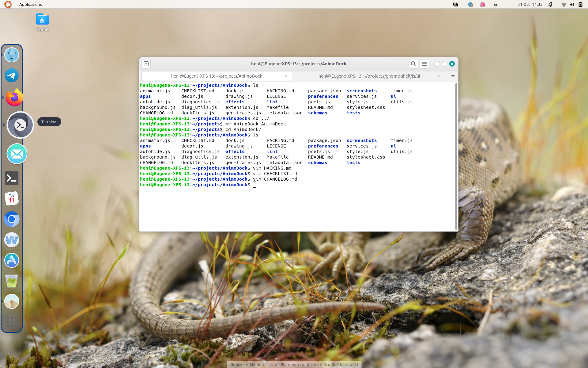Launch Telegram from the dock
588x368 pixels.
[x=12, y=75]
